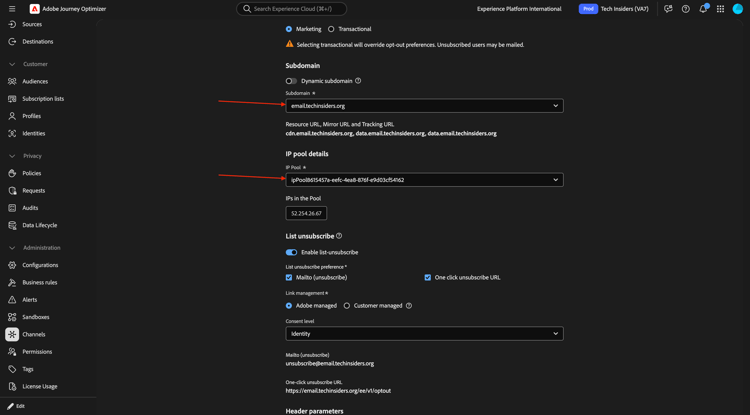Click the info icon next to Customer managed
Viewport: 750px width, 415px height.
[x=408, y=306]
